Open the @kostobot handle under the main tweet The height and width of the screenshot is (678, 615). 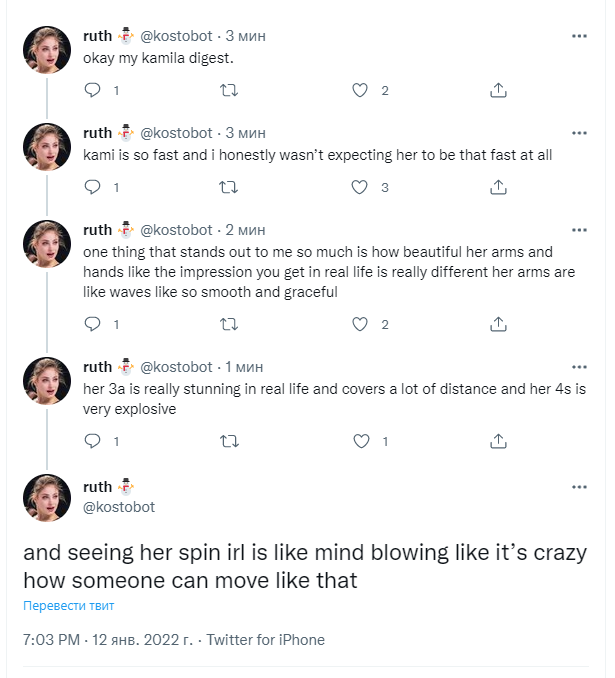[119, 507]
